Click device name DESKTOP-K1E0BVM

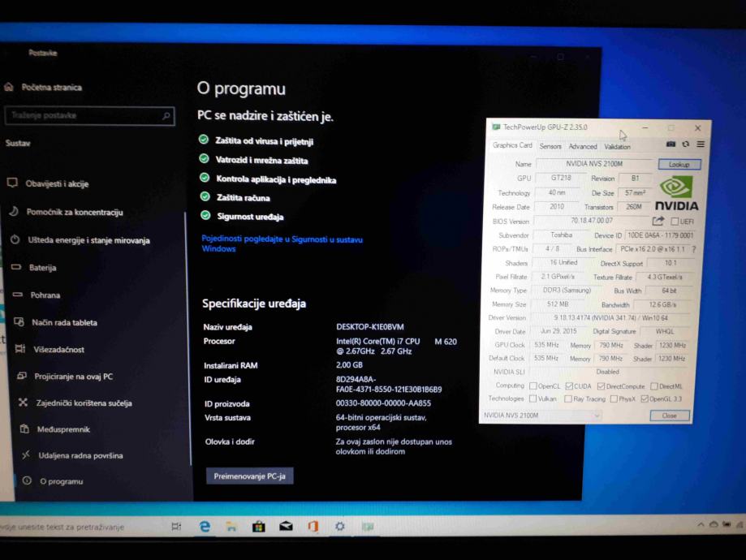point(369,327)
